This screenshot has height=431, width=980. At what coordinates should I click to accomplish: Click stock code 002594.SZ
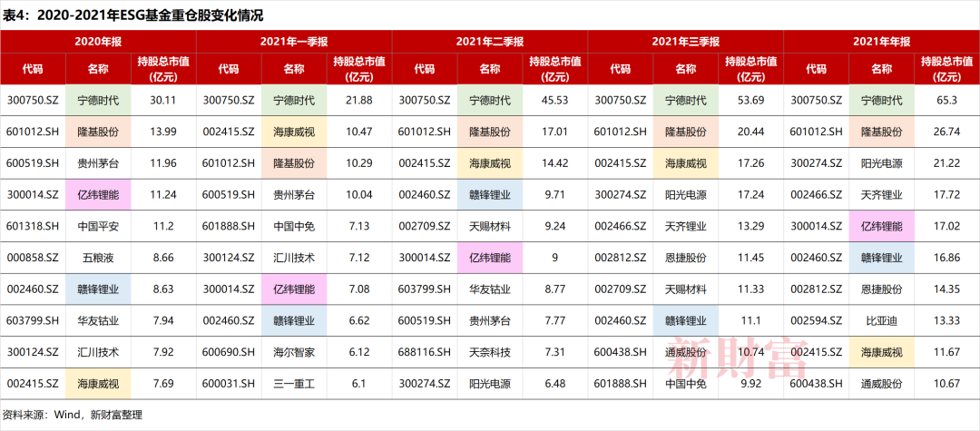point(817,321)
